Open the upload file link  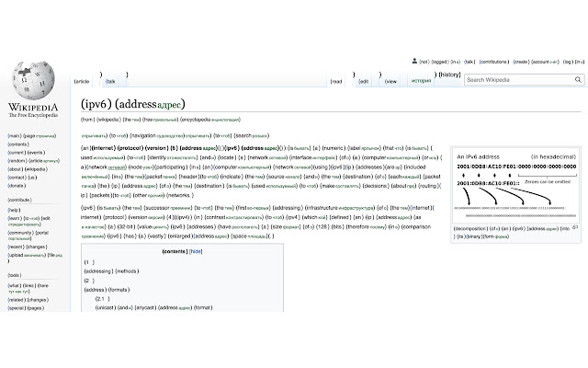[x=35, y=256]
